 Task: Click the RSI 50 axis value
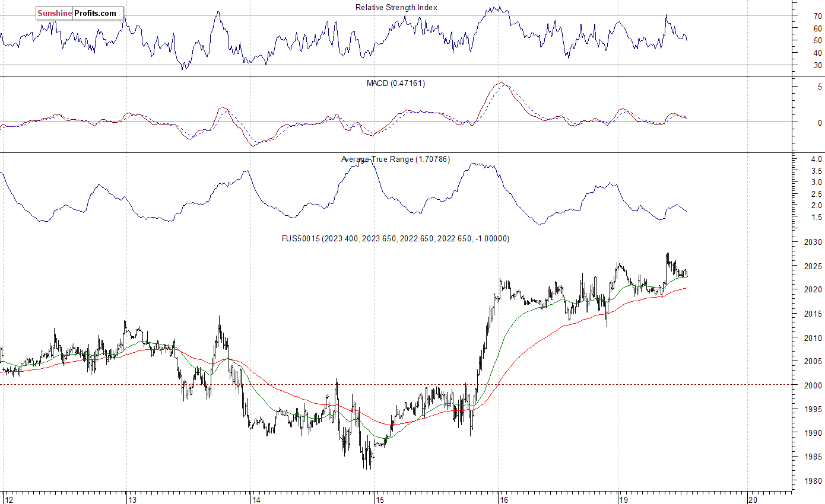tap(817, 40)
